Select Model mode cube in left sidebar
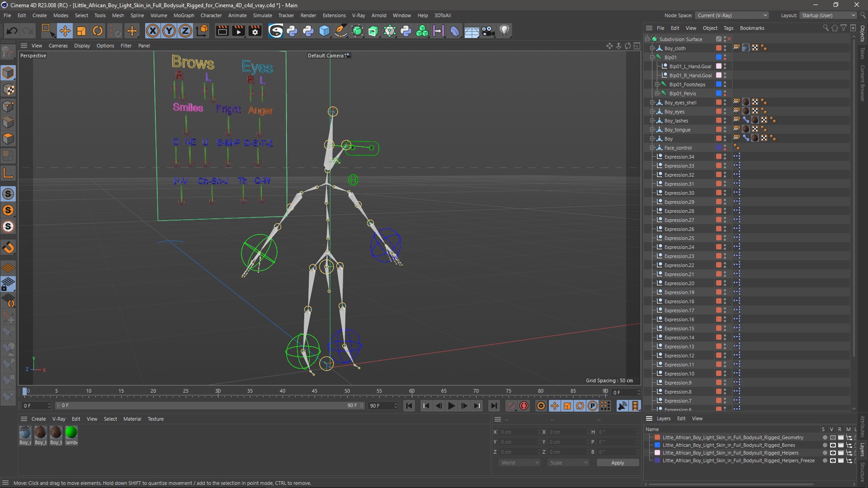 click(8, 73)
